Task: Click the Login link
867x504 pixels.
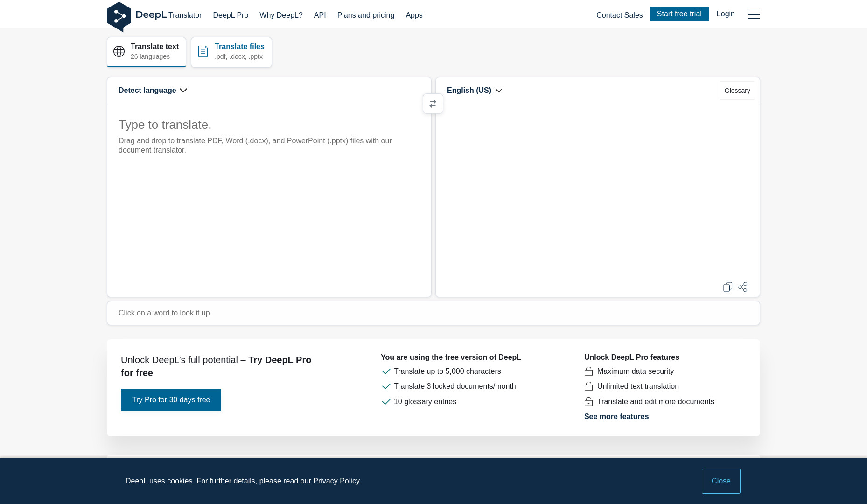Action: point(726,14)
